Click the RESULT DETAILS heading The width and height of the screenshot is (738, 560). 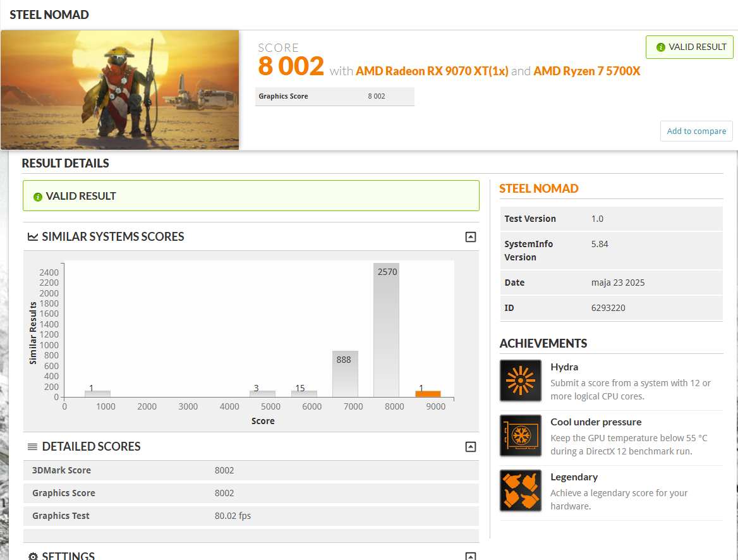click(x=66, y=164)
